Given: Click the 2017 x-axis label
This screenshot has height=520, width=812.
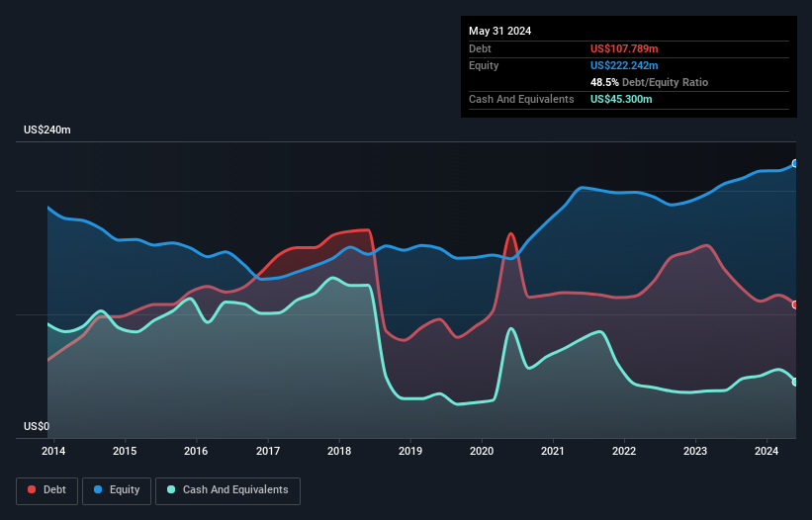Looking at the screenshot, I should click(x=268, y=451).
